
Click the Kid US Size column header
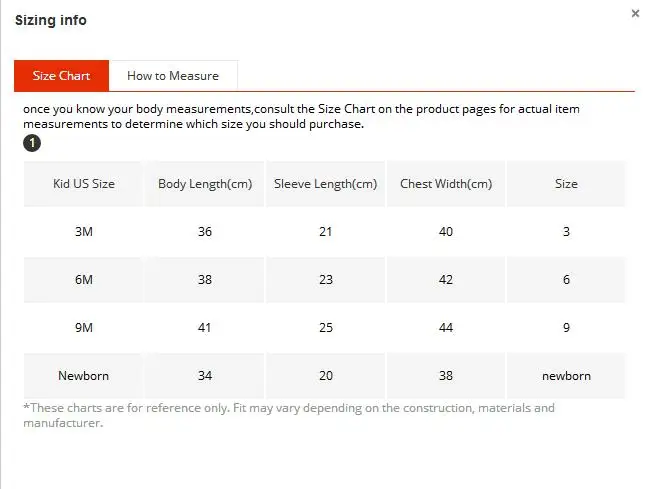[x=84, y=184]
